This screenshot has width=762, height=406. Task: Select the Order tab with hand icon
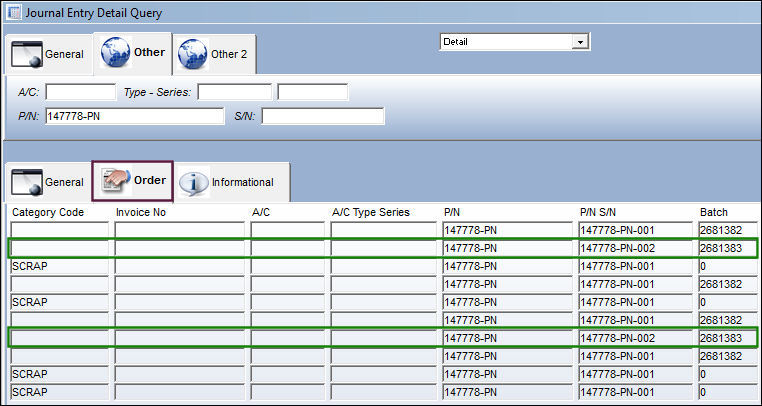133,180
